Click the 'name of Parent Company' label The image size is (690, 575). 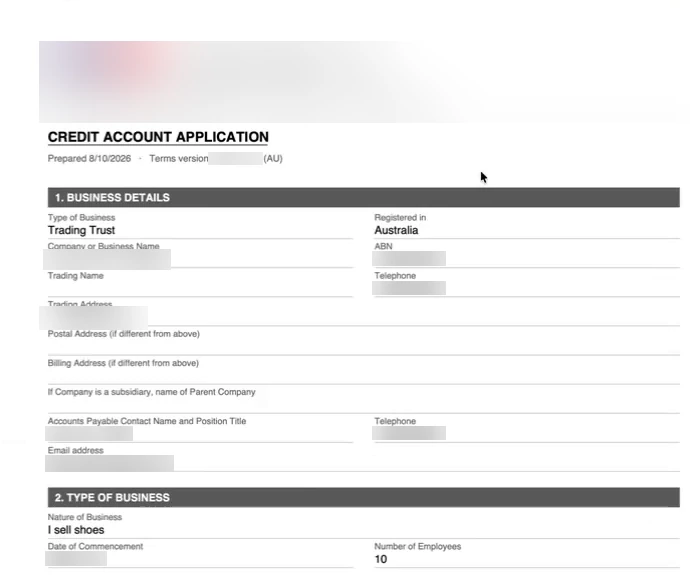point(204,392)
